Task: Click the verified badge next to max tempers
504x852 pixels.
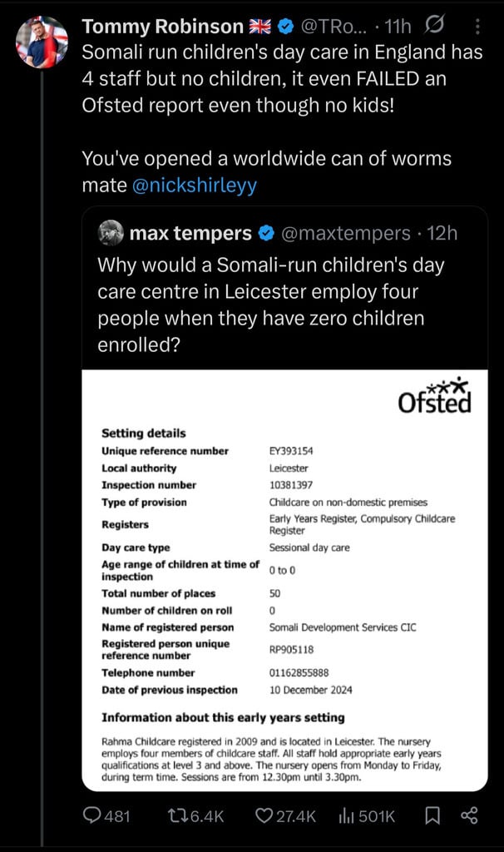Action: pos(265,233)
